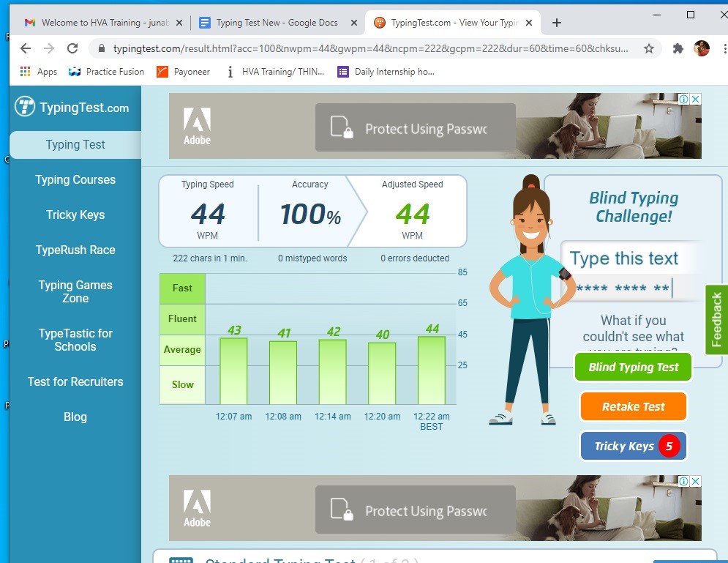Click the 100% Accuracy value
This screenshot has width=728, height=563.
pyautogui.click(x=311, y=214)
